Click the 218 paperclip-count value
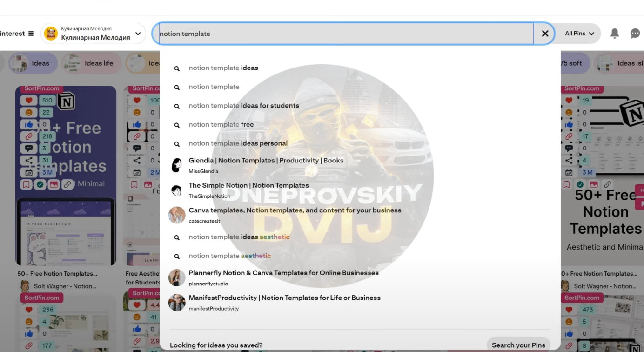This screenshot has height=352, width=644. 47,136
